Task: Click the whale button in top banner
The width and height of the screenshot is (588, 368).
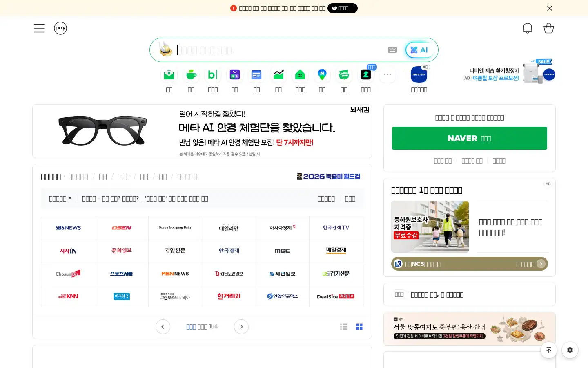Action: (x=343, y=8)
